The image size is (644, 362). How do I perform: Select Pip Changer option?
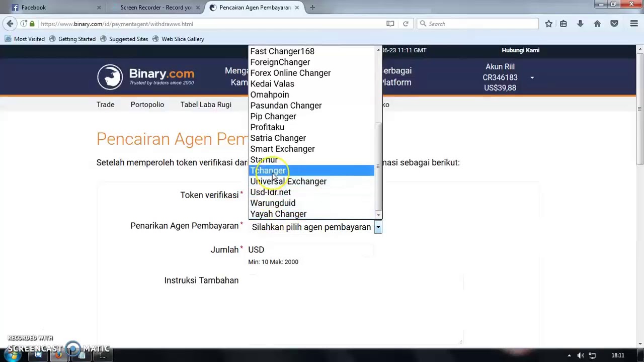coord(312,117)
